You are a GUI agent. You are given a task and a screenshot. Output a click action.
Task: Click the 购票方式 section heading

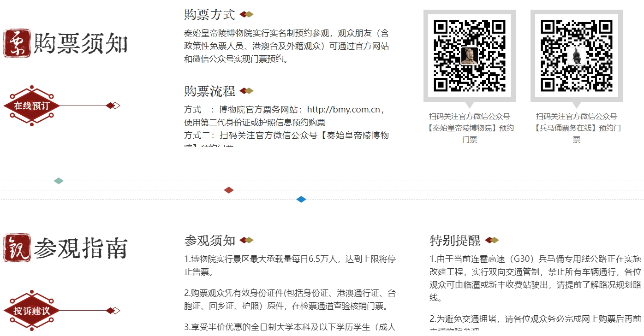pos(209,15)
